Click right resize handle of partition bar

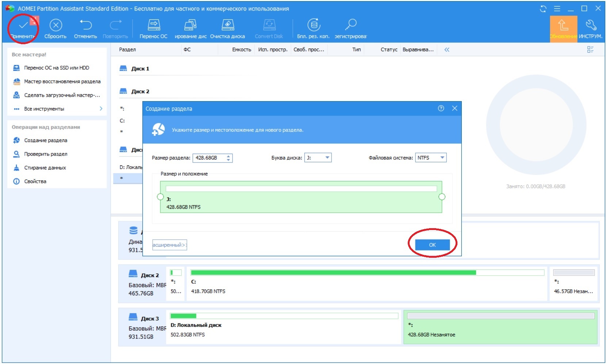pyautogui.click(x=442, y=197)
